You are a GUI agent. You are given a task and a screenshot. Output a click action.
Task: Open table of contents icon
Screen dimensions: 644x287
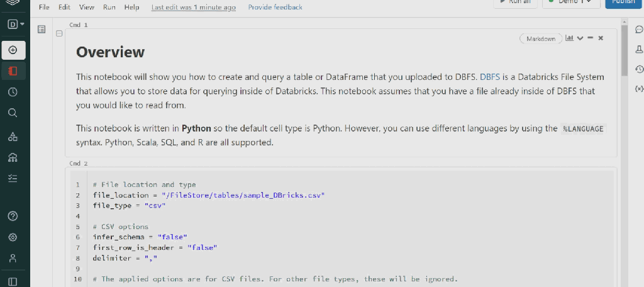pyautogui.click(x=42, y=29)
